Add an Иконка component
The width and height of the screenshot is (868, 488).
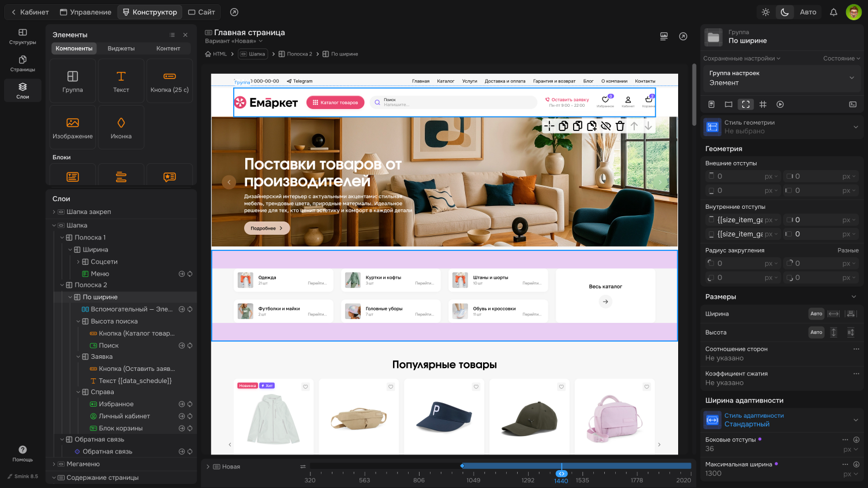tap(121, 127)
